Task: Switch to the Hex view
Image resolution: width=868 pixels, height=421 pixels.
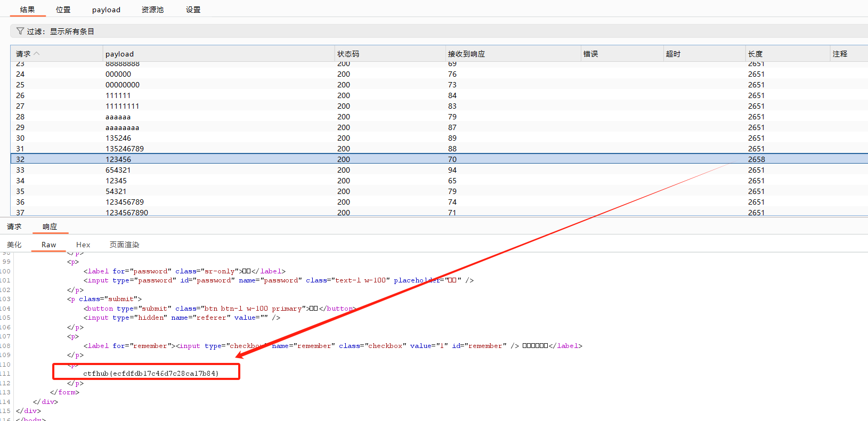Action: tap(83, 245)
